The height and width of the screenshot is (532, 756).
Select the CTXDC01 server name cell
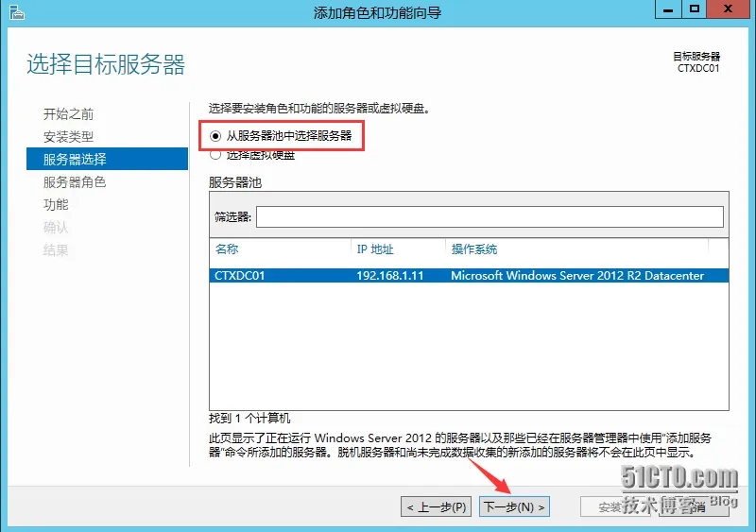(x=240, y=275)
